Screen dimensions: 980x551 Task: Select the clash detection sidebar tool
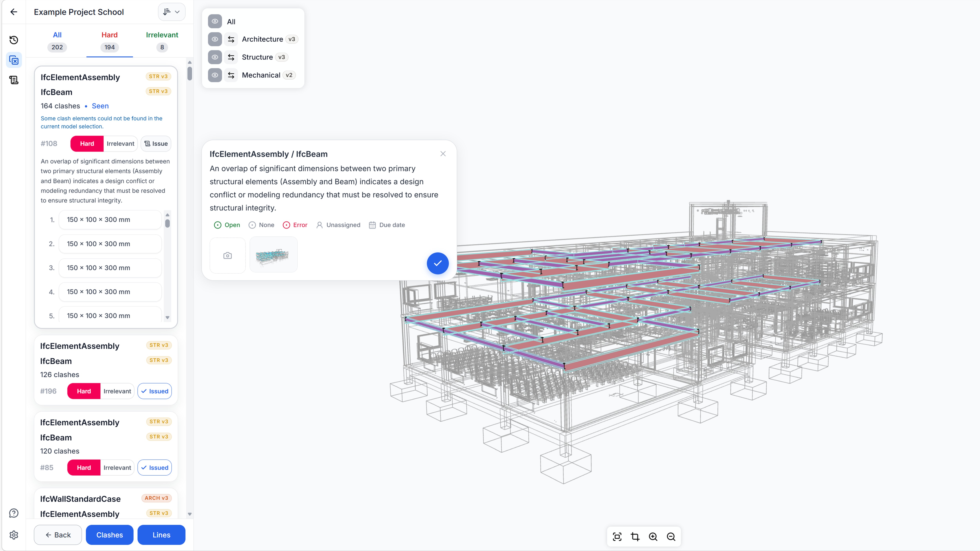click(14, 60)
